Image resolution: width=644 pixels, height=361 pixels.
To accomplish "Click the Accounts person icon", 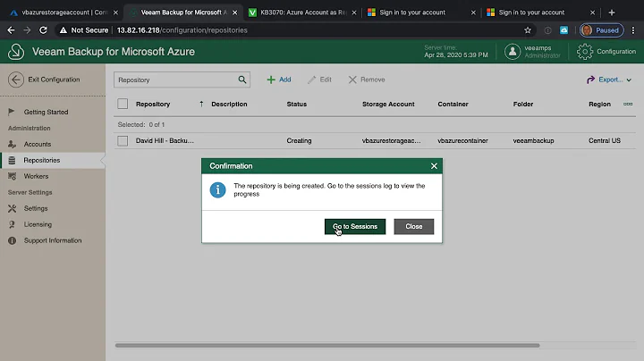I will [12, 144].
